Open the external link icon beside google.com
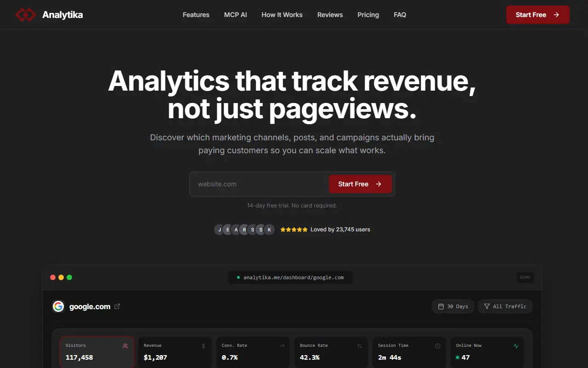The width and height of the screenshot is (588, 368). click(117, 306)
